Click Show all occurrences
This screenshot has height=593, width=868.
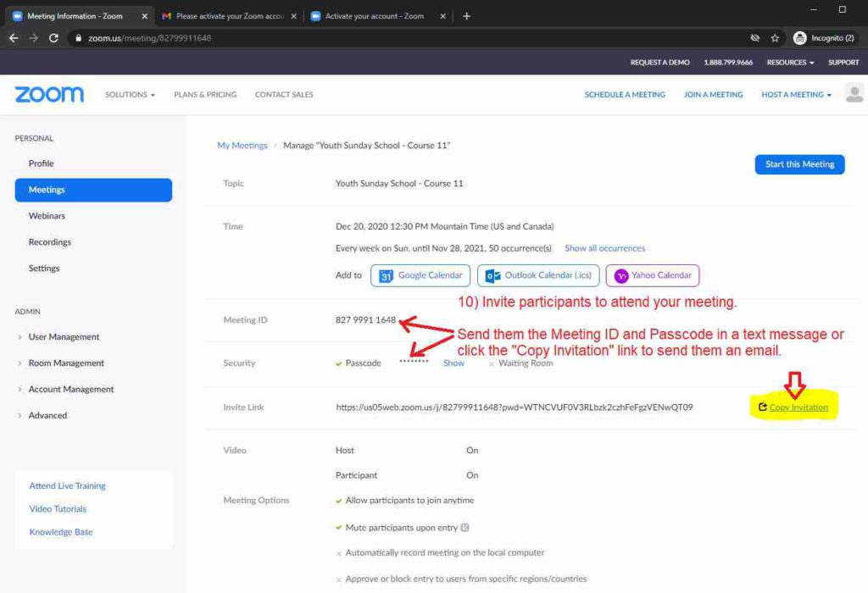(604, 248)
